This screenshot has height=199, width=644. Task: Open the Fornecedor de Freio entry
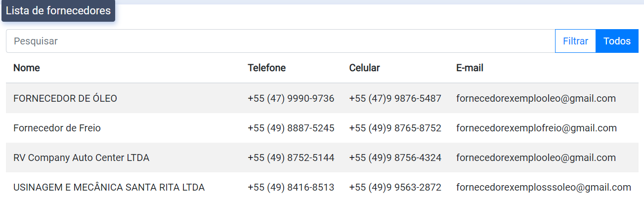[57, 128]
